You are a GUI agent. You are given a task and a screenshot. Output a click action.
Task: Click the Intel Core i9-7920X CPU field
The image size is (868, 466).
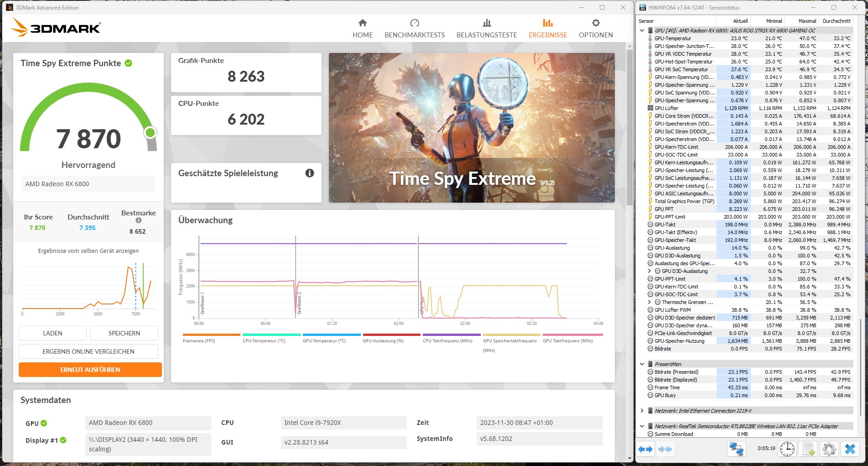[x=344, y=423]
